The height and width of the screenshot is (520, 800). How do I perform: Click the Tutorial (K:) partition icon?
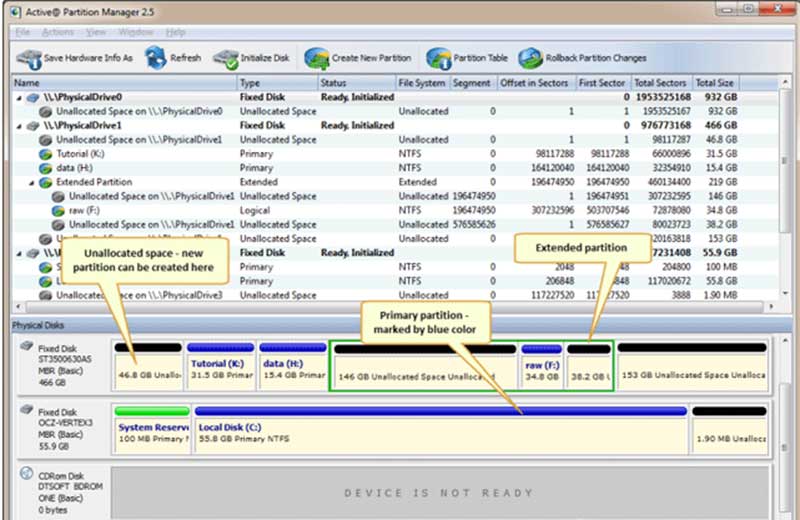click(x=45, y=154)
